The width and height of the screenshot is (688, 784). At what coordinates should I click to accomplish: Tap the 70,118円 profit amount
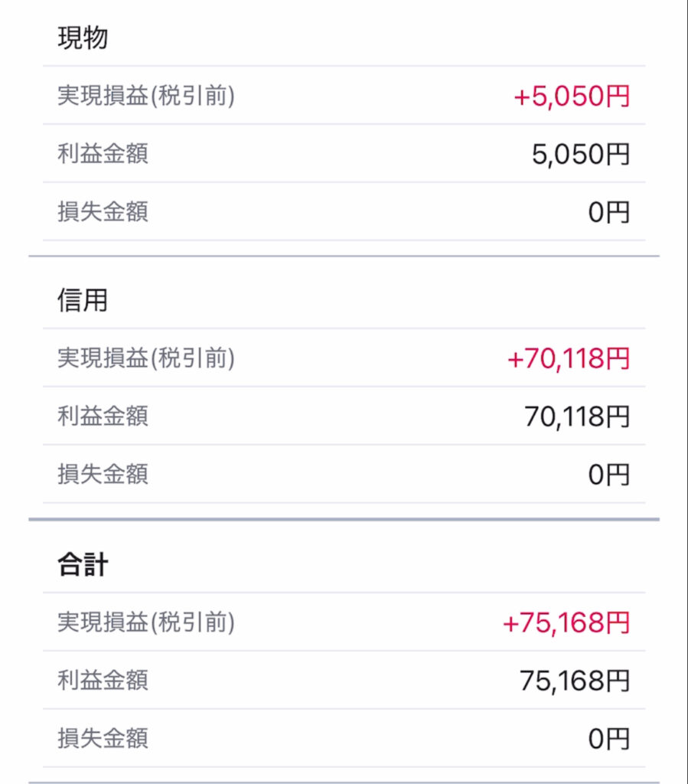(577, 416)
